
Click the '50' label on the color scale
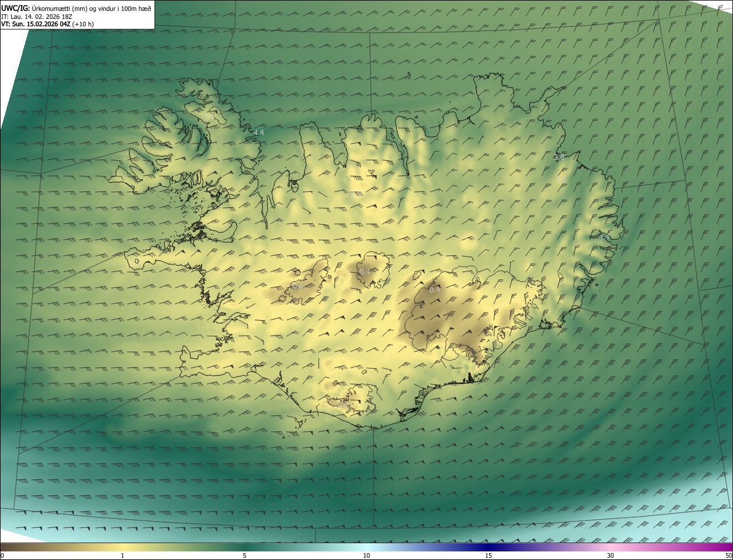[x=729, y=556]
